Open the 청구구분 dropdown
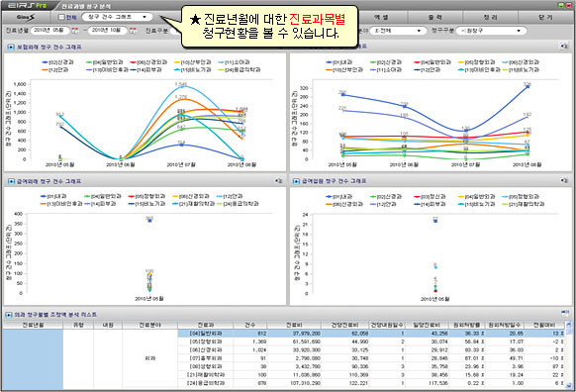Screen dimensions: 576x392 tap(492, 31)
